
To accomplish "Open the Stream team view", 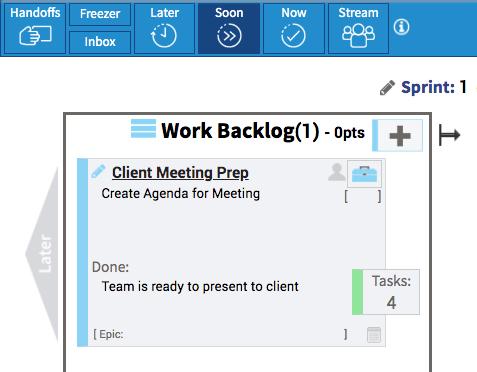I will 358,28.
